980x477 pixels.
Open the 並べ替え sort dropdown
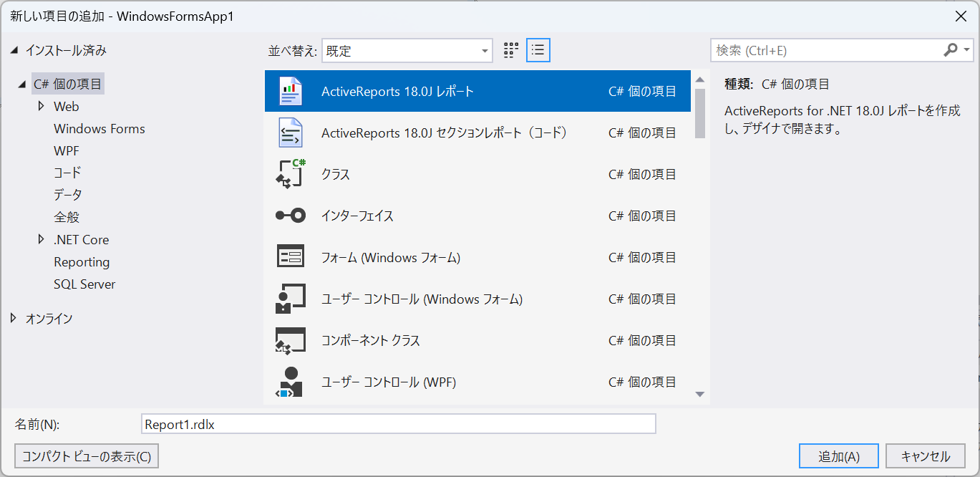tap(407, 51)
